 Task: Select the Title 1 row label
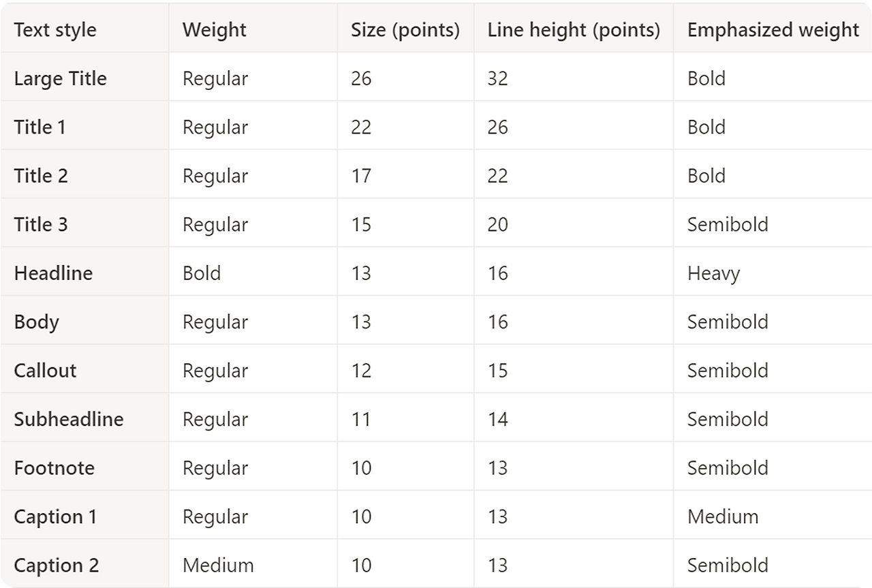coord(40,127)
